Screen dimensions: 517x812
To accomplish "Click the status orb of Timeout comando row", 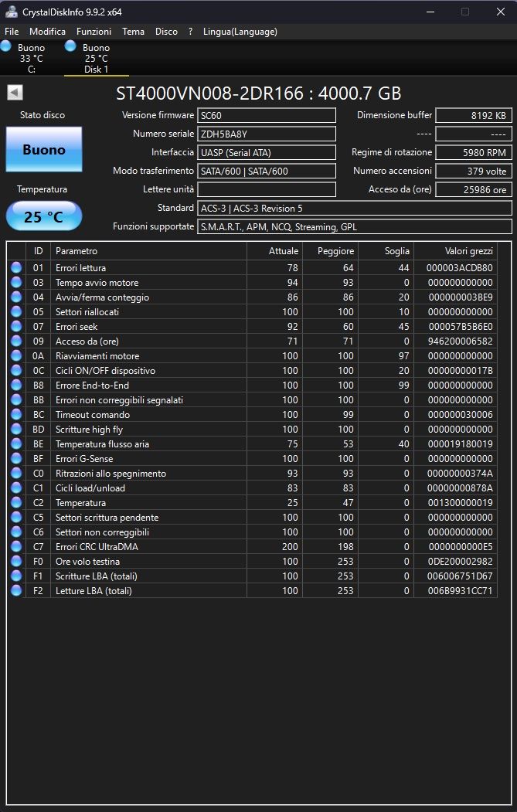I will (16, 414).
